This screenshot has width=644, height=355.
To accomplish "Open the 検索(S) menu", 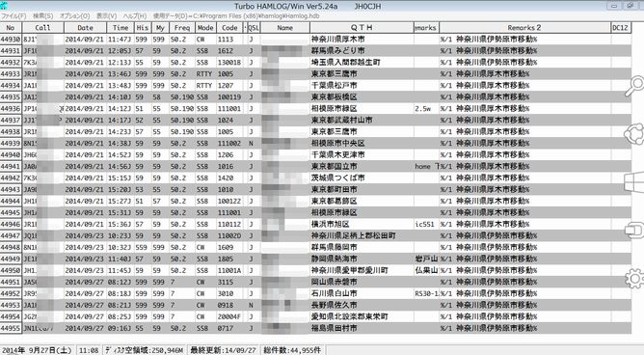I will click(42, 16).
